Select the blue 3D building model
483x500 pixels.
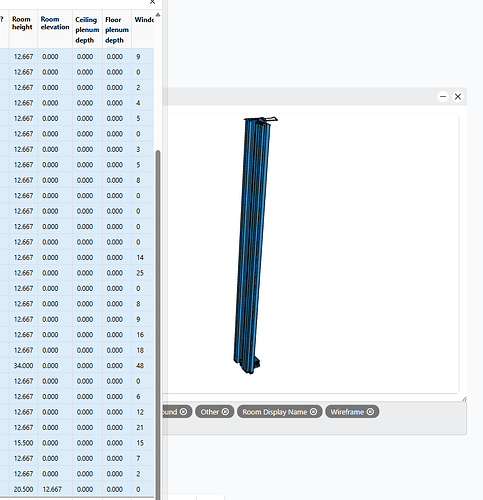[x=253, y=245]
